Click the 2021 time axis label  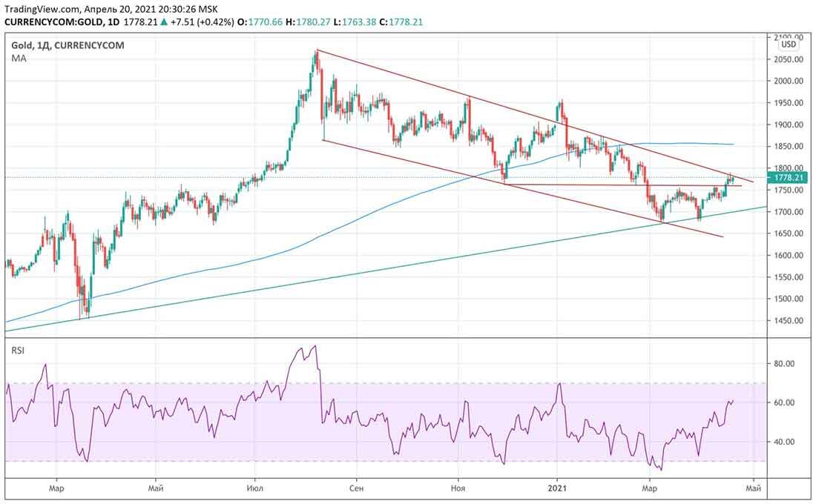[x=557, y=488]
